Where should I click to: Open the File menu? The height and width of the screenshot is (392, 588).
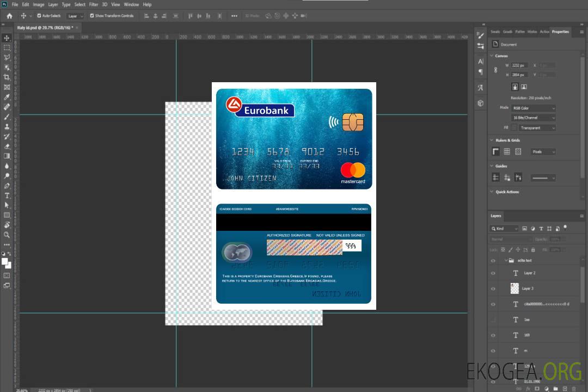[15, 4]
